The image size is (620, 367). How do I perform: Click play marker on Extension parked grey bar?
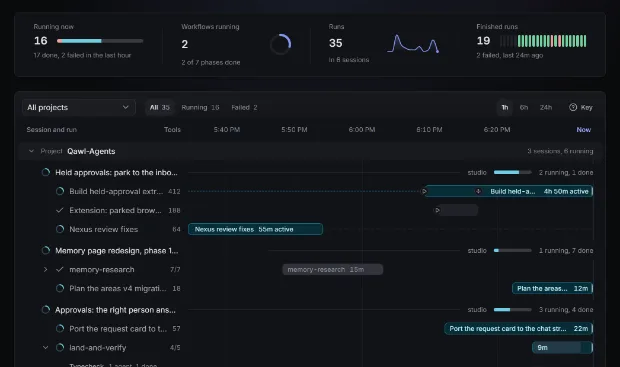click(x=437, y=210)
